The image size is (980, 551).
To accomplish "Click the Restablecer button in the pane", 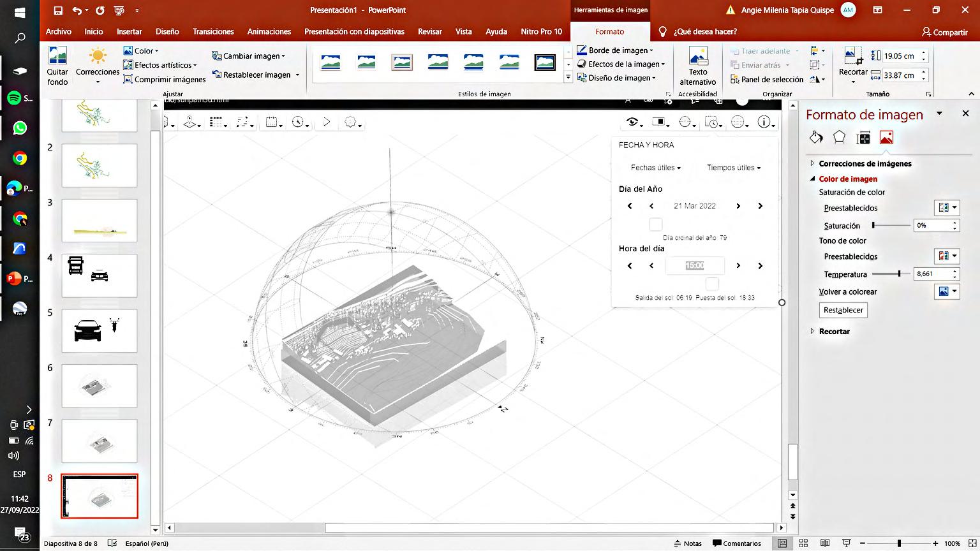I will [843, 310].
